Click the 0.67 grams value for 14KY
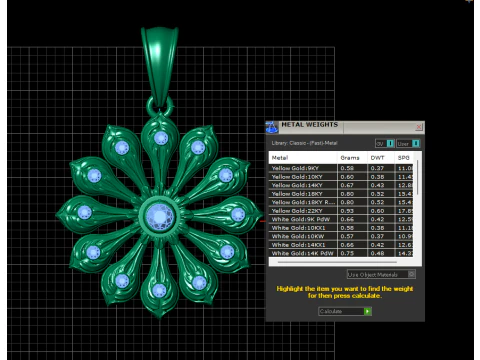The height and width of the screenshot is (360, 480). pyautogui.click(x=347, y=185)
